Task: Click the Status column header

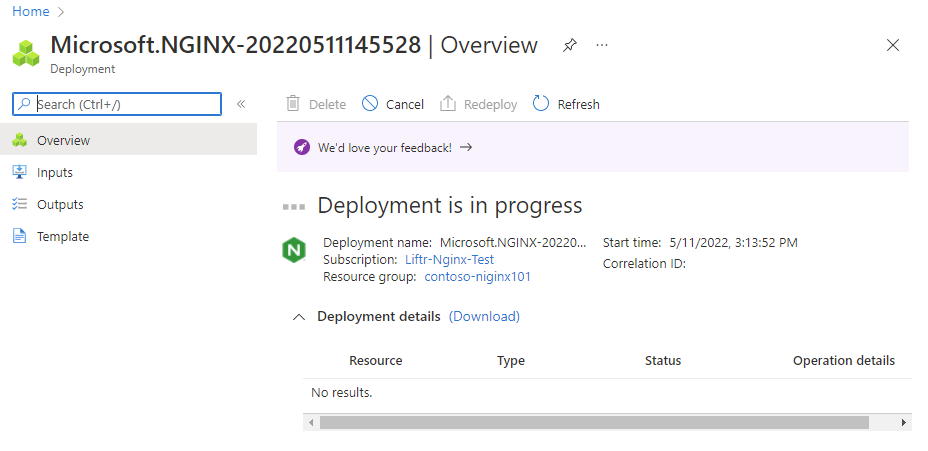Action: coord(663,360)
